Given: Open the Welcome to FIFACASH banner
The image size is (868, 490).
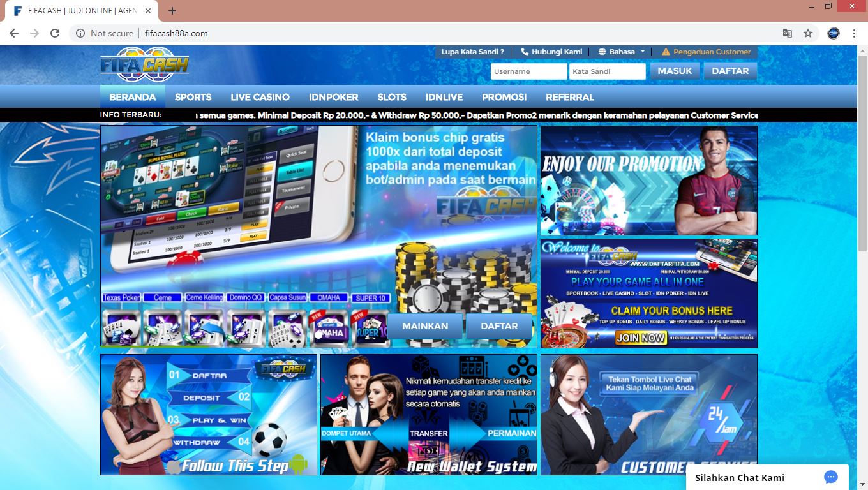Looking at the screenshot, I should (x=649, y=293).
